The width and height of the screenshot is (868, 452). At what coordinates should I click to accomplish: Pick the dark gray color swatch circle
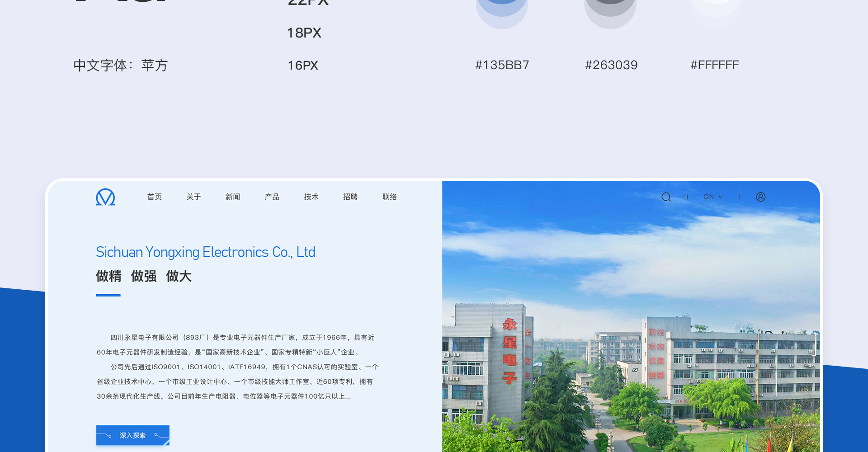click(610, 9)
